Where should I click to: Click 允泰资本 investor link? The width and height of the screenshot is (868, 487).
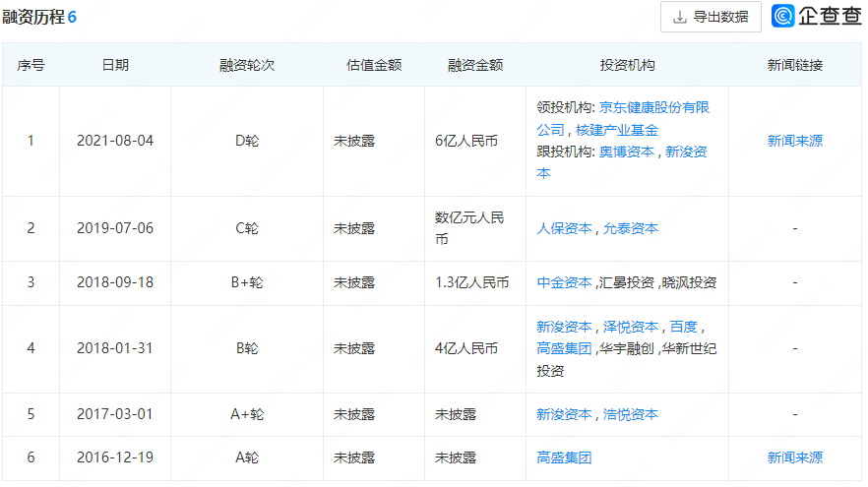pos(631,228)
